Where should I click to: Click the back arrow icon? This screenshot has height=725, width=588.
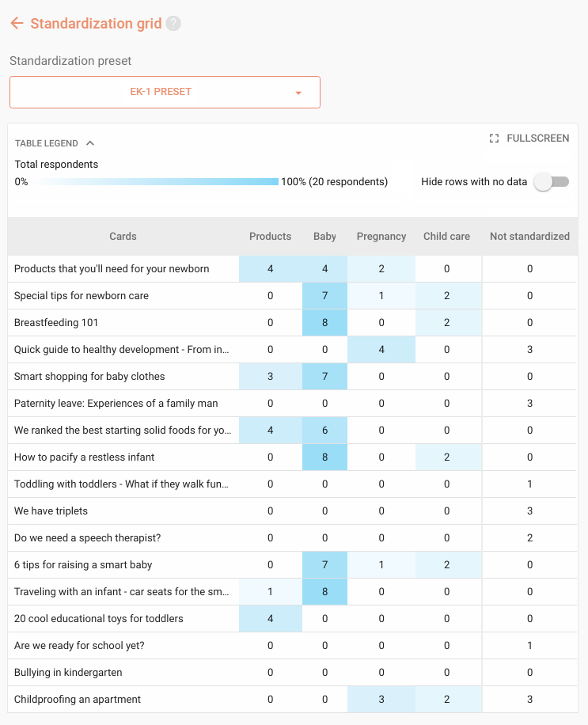coord(17,23)
